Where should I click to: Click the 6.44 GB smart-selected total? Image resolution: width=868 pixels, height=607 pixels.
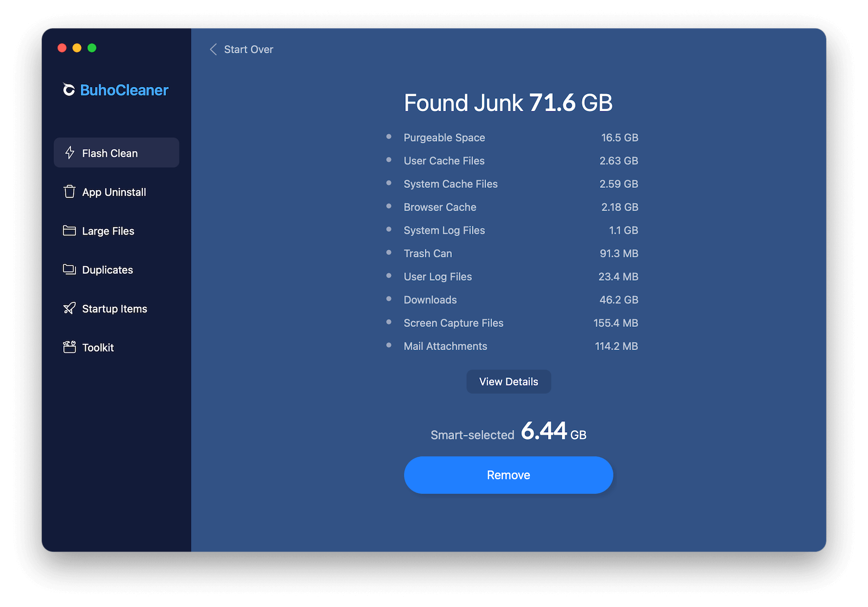click(x=554, y=431)
